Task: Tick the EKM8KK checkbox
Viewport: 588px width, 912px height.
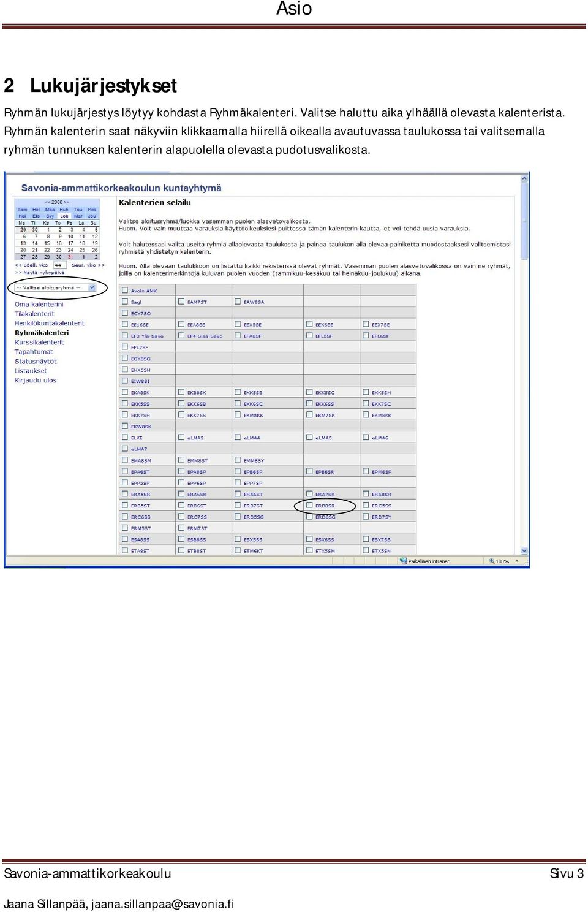Action: [x=366, y=415]
